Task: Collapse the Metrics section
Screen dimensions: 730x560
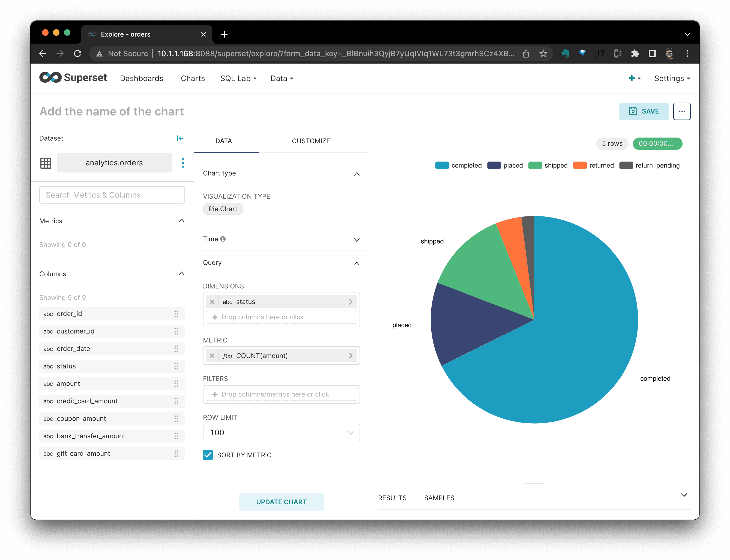Action: [x=182, y=221]
